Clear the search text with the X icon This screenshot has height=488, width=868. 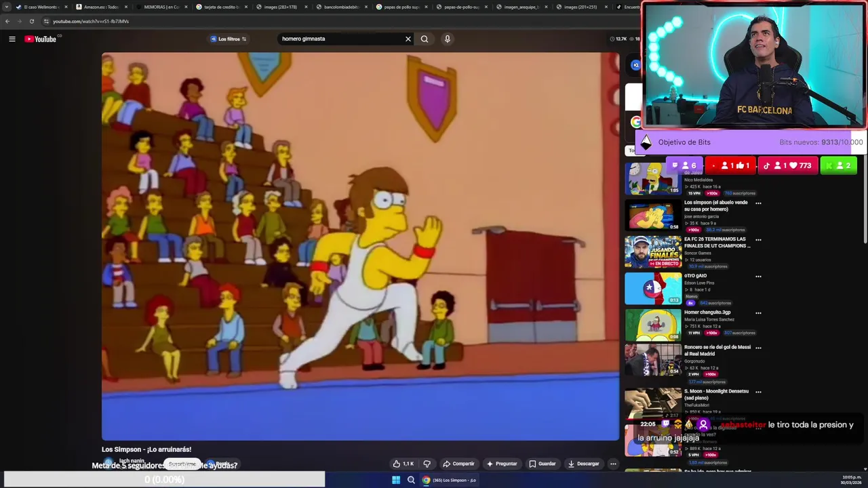[x=408, y=39]
